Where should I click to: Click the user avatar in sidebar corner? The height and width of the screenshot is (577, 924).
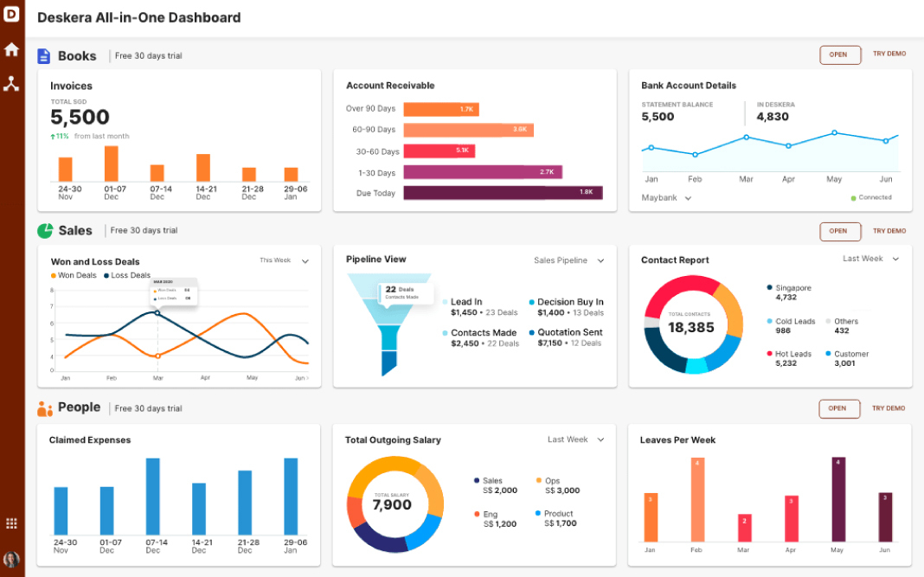pyautogui.click(x=12, y=557)
